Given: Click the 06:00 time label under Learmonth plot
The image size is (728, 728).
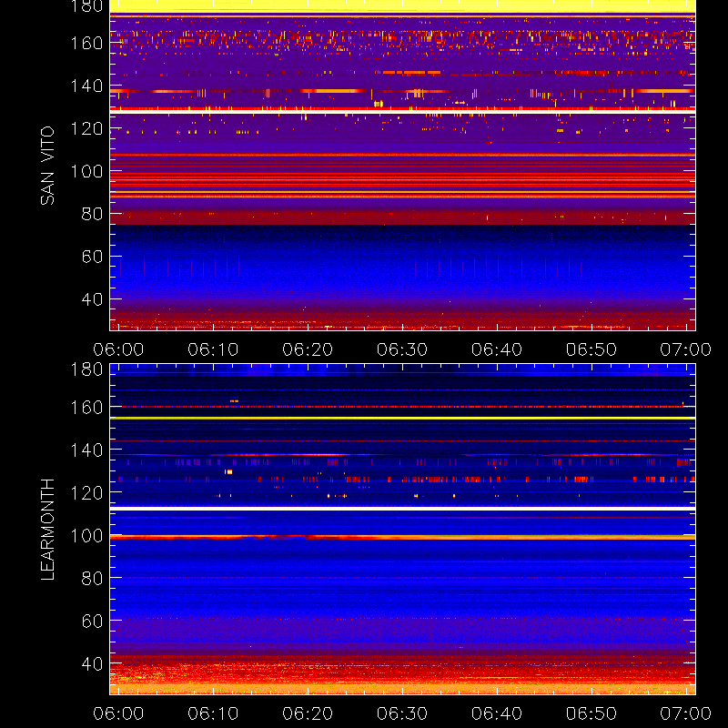Looking at the screenshot, I should pyautogui.click(x=118, y=713).
